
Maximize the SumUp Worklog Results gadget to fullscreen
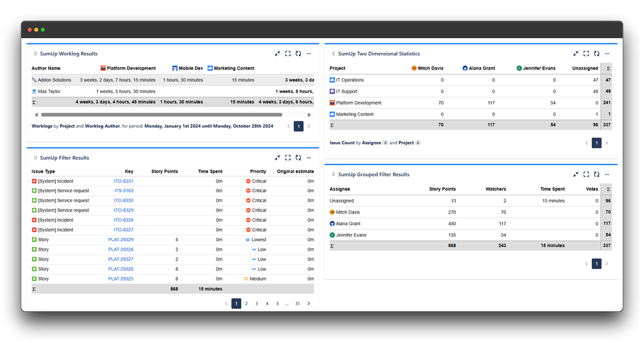288,54
